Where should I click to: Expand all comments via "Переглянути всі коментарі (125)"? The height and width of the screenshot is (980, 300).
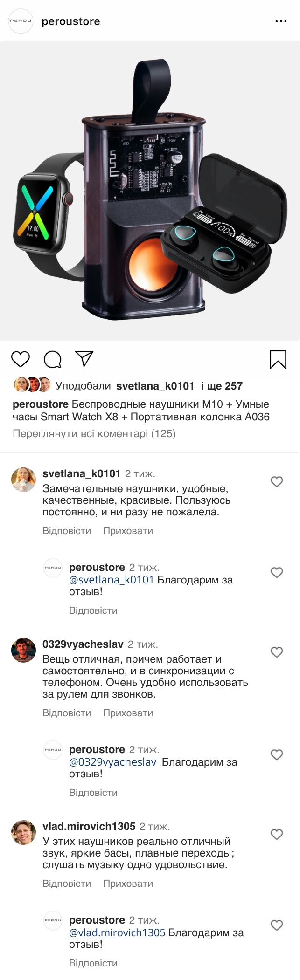tap(94, 434)
